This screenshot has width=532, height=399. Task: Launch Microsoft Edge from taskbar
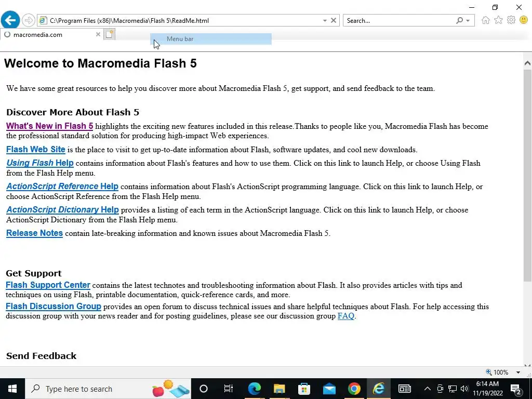[x=254, y=389]
